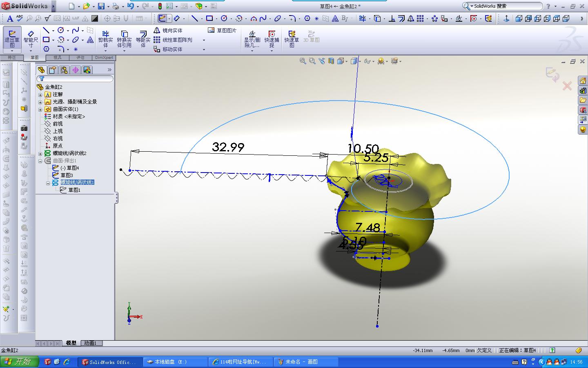This screenshot has height=368, width=588.
Task: Select sketch 4 ((-) 草图4) in the tree
Action: (x=69, y=168)
